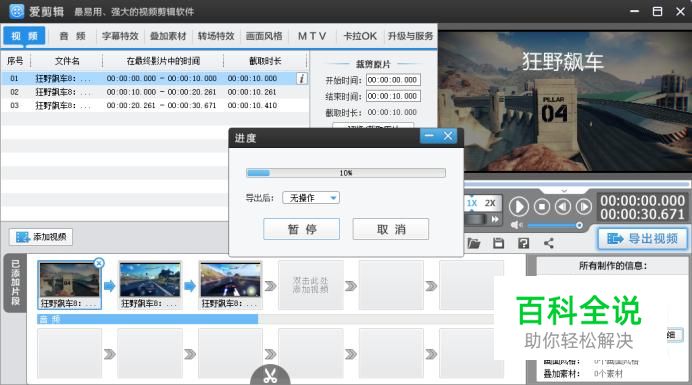The width and height of the screenshot is (692, 385).
Task: Switch to the 音频 tab
Action: pos(72,36)
